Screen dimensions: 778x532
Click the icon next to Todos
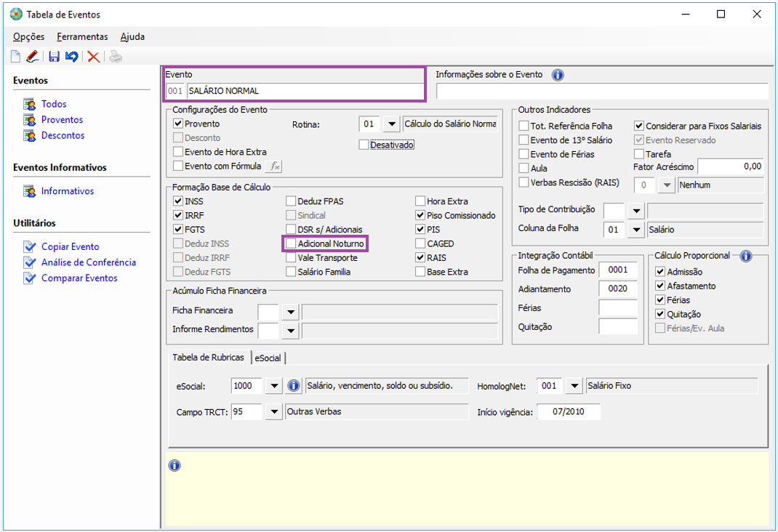click(x=29, y=104)
